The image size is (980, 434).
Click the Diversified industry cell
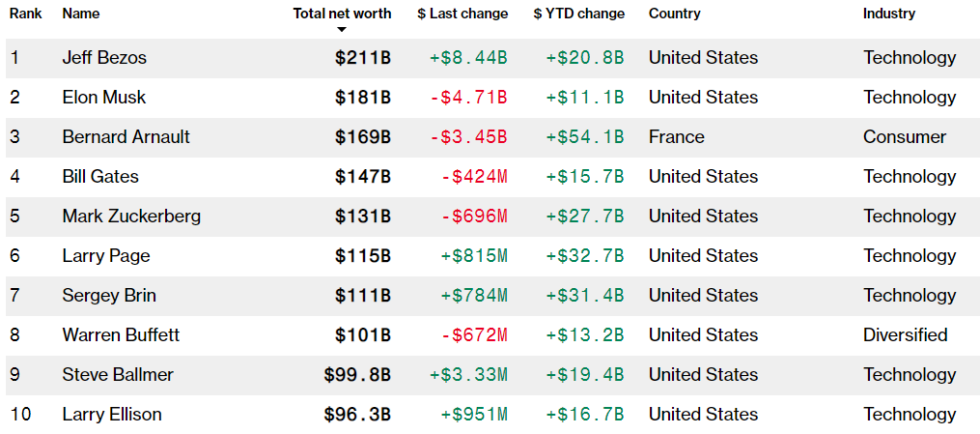click(x=906, y=335)
